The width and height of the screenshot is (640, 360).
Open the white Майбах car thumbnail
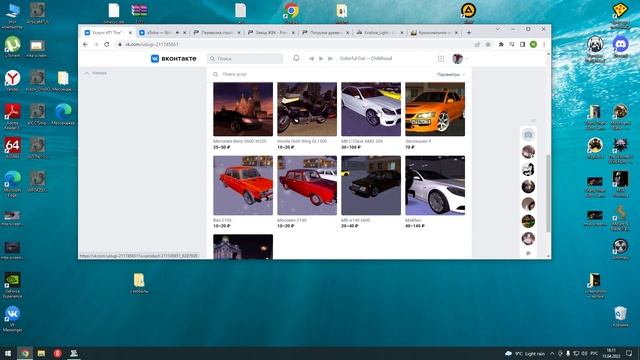[435, 185]
